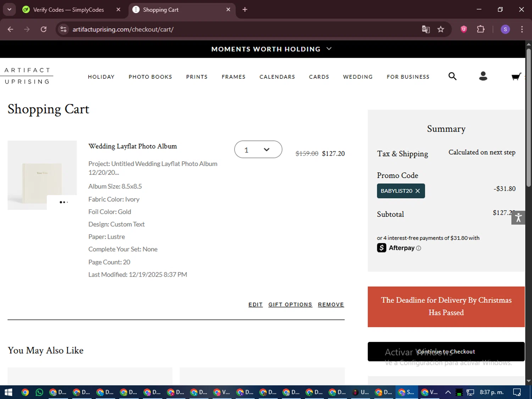Open site information icon in address bar

pyautogui.click(x=63, y=29)
